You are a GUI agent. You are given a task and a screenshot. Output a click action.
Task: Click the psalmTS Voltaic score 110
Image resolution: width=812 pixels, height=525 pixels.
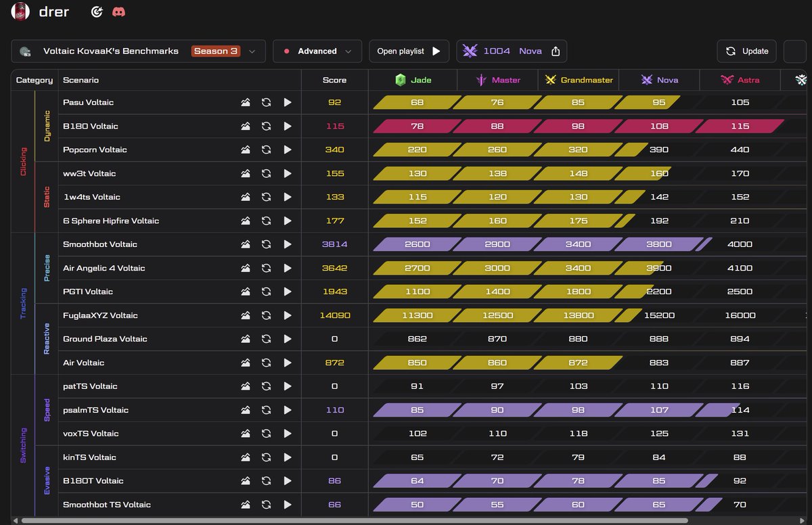point(334,410)
